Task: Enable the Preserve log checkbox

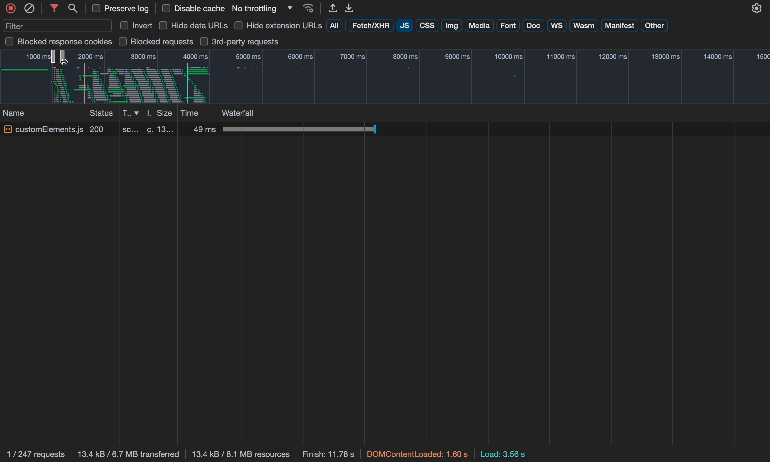Action: coord(96,8)
